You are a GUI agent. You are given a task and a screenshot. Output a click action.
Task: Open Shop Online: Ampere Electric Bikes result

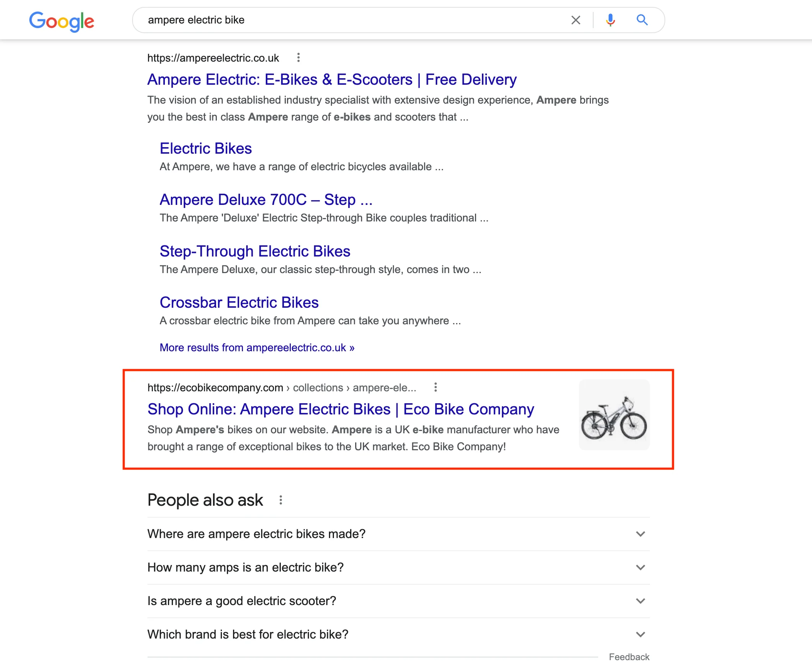point(341,409)
